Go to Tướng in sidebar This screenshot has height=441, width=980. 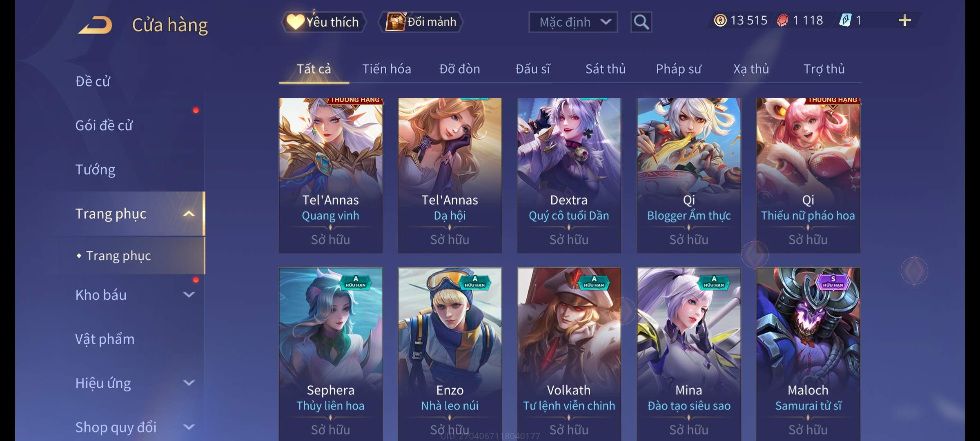[x=95, y=169]
